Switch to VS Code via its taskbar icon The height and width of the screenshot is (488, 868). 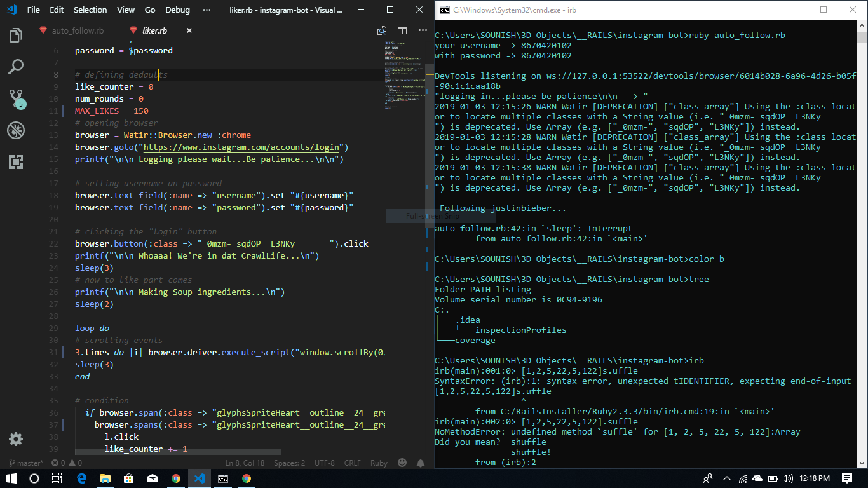click(x=200, y=478)
